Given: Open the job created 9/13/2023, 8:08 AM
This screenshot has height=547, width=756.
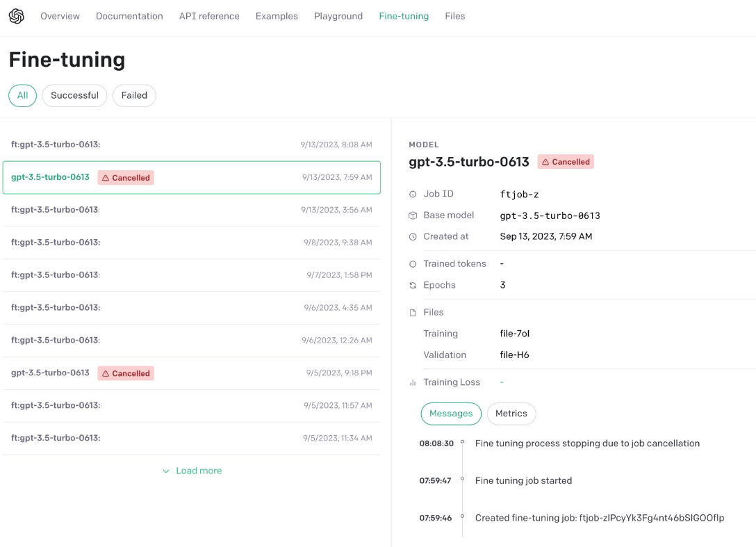Looking at the screenshot, I should pos(191,145).
